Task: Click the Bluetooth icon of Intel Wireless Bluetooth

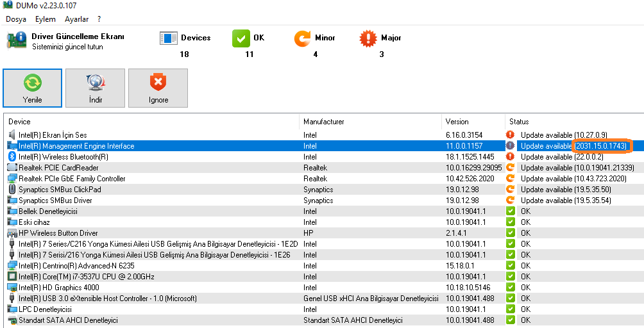Action: (x=12, y=156)
